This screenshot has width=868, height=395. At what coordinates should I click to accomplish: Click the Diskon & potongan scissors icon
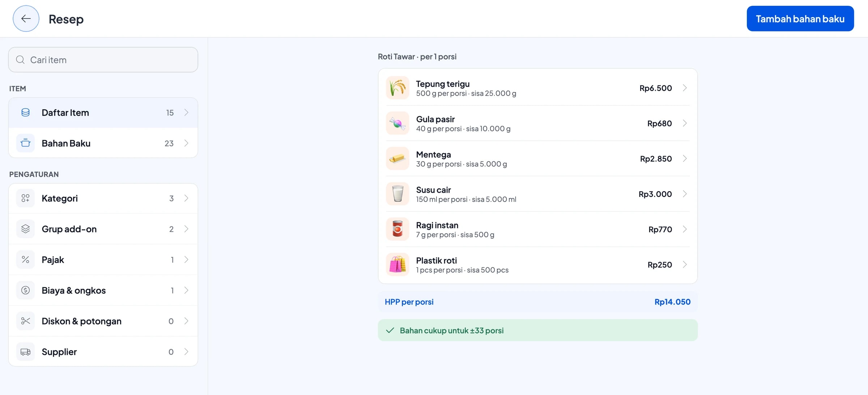coord(25,321)
